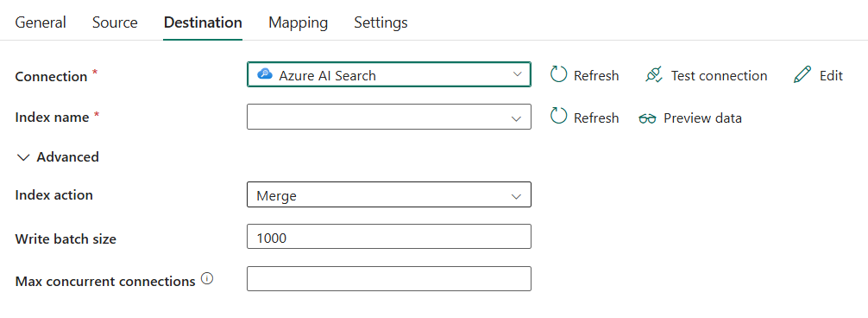Click the info icon by Max concurrent connections
Image resolution: width=868 pixels, height=318 pixels.
[207, 279]
